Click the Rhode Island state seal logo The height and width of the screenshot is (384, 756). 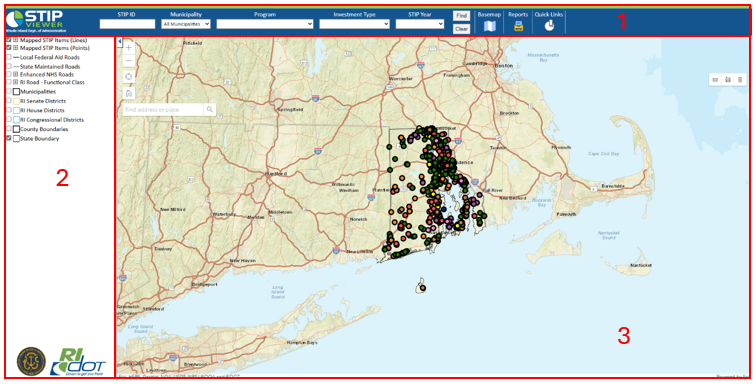tap(31, 361)
